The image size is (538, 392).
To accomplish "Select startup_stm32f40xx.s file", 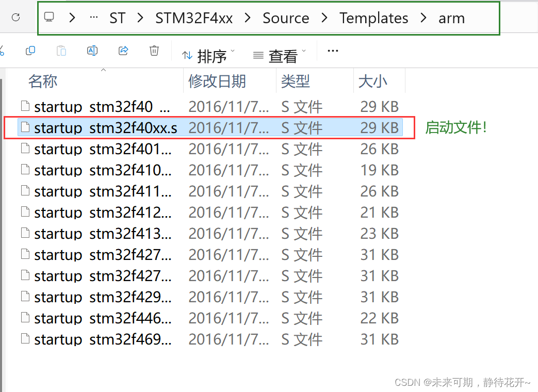I will point(210,128).
